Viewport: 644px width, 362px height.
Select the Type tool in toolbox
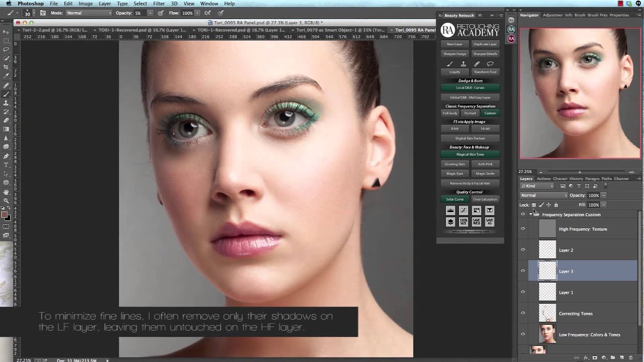7,165
